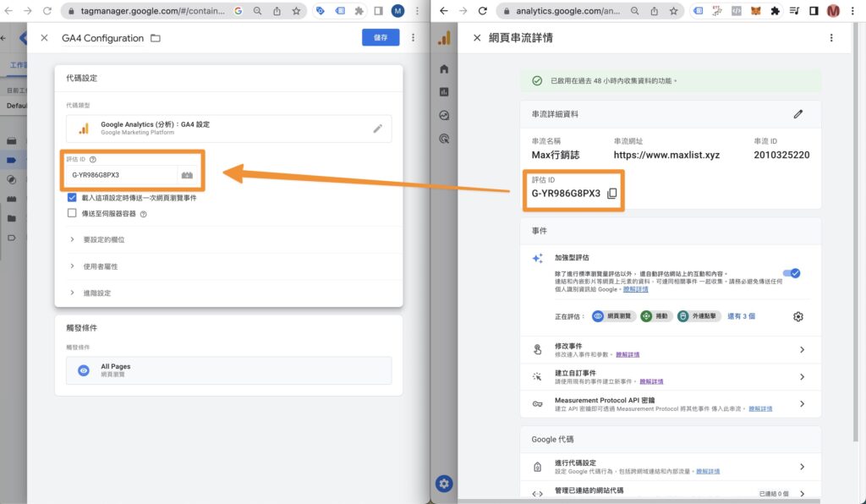This screenshot has width=866, height=504.
Task: Open the Analytics Reports sidebar icon
Action: click(x=444, y=92)
